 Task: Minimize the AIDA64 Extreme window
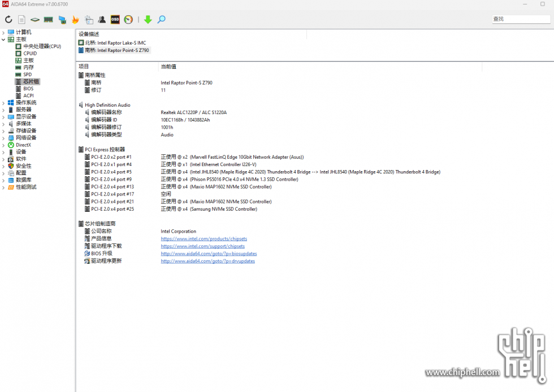click(x=525, y=5)
